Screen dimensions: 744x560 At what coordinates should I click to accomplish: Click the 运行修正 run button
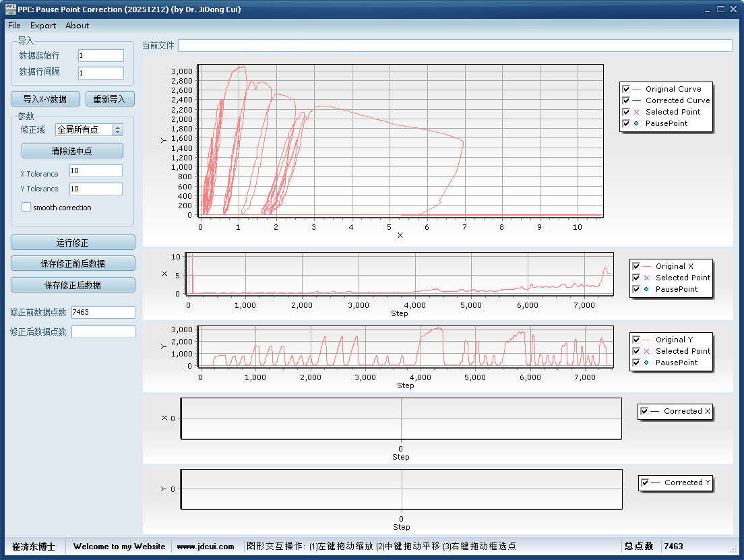coord(73,243)
